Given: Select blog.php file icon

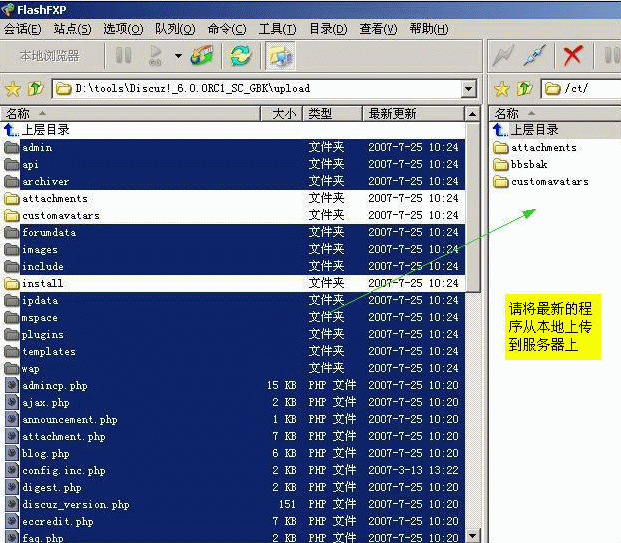Looking at the screenshot, I should pyautogui.click(x=12, y=453).
